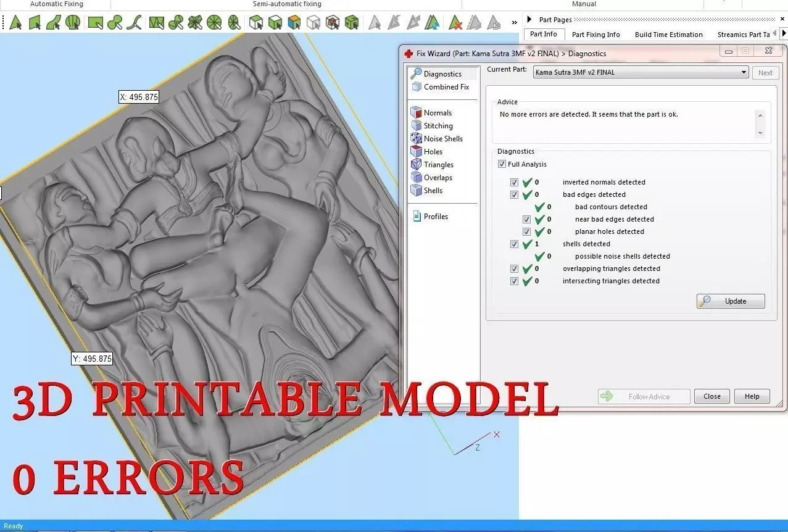Go to the Normals fixing page

pos(431,113)
